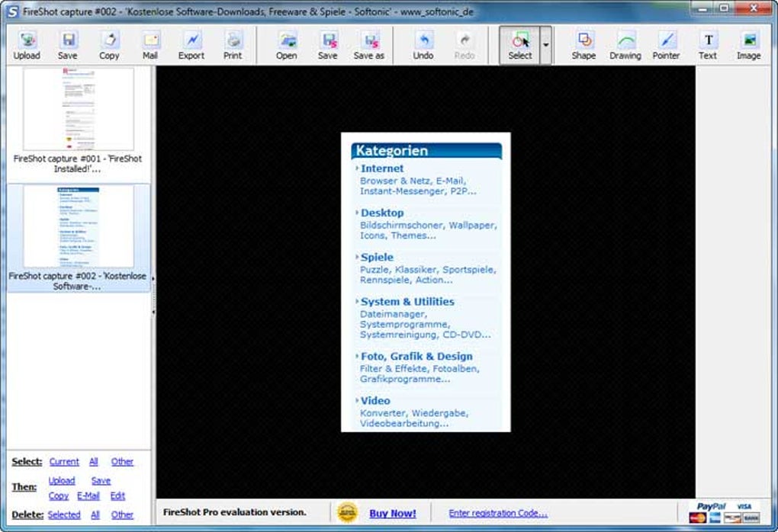Undo the last edit
This screenshot has height=532, width=778.
[423, 46]
